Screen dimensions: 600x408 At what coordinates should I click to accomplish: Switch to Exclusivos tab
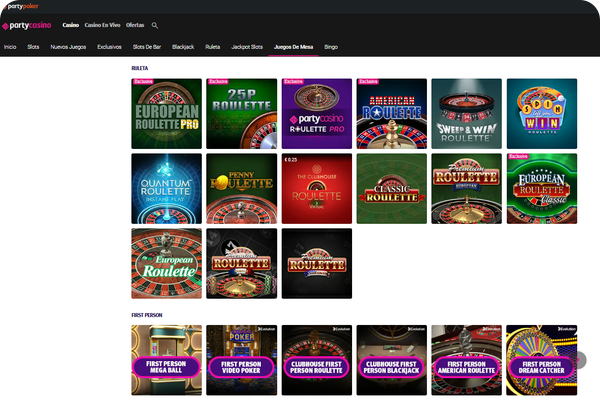109,47
